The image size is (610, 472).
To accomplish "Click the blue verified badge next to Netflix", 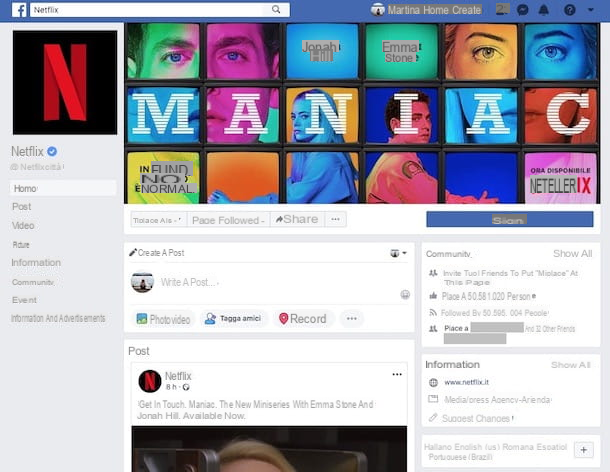I will [52, 151].
